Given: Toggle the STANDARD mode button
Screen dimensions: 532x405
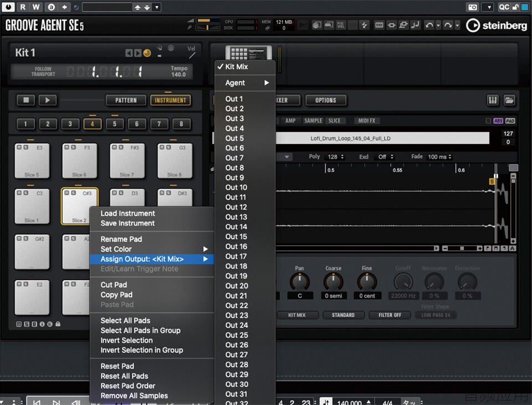Looking at the screenshot, I should pyautogui.click(x=343, y=315).
